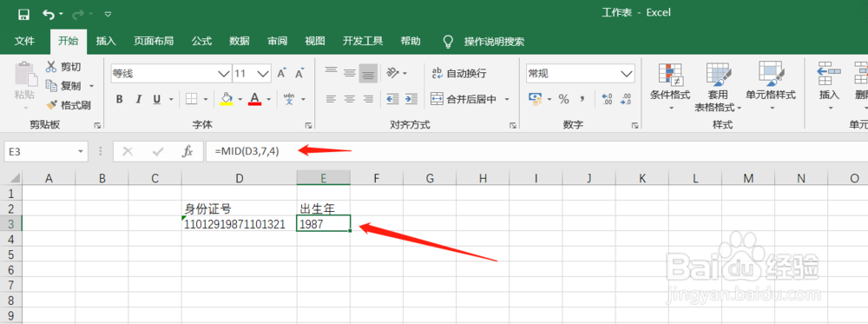Increase indent icon
This screenshot has height=324, width=868.
tap(411, 99)
